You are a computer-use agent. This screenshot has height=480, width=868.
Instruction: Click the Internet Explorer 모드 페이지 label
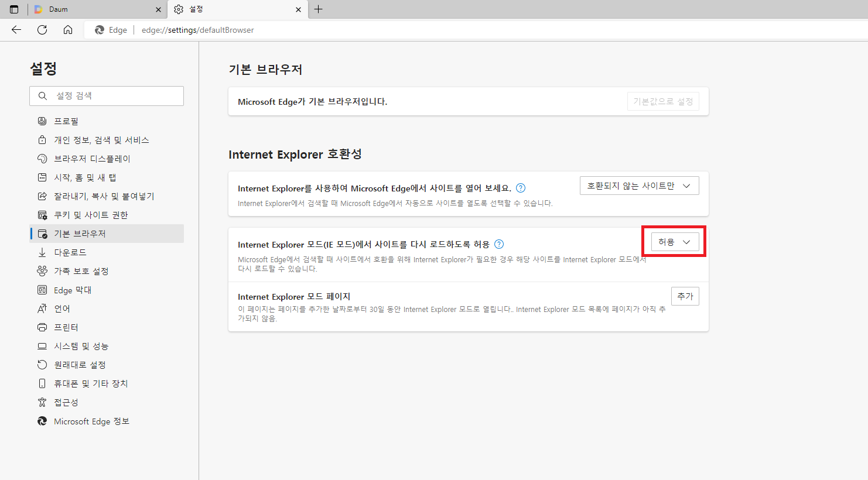(294, 296)
